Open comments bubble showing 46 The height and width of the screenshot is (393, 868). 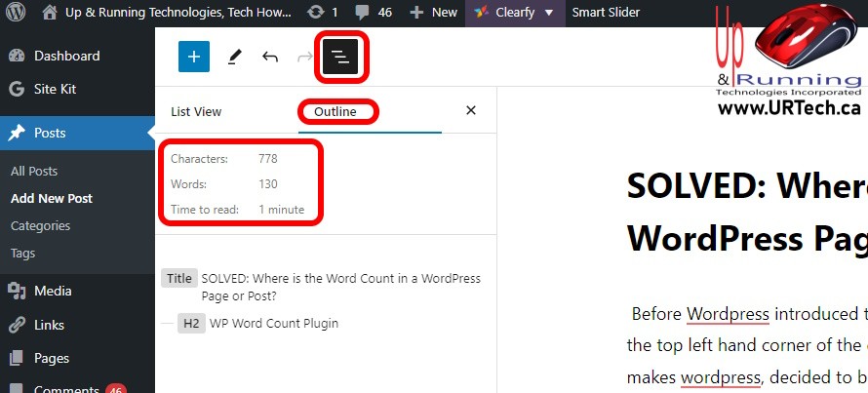(x=375, y=13)
